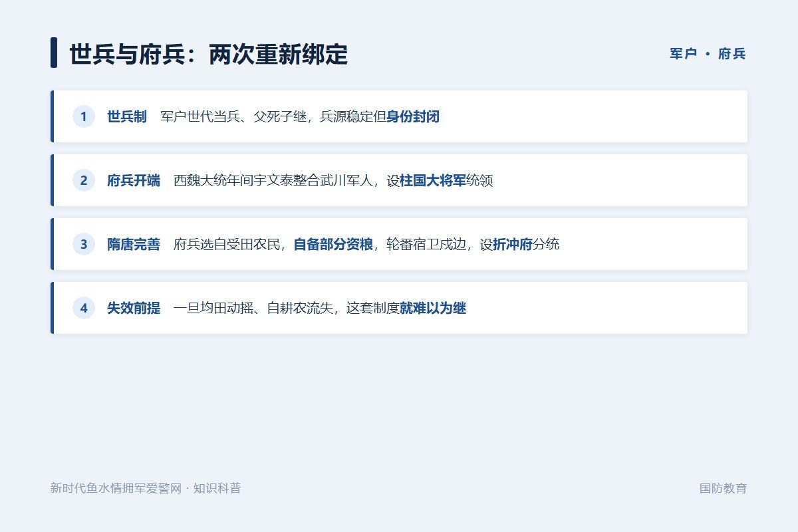Click the bold phrase 身份封闭

(413, 117)
